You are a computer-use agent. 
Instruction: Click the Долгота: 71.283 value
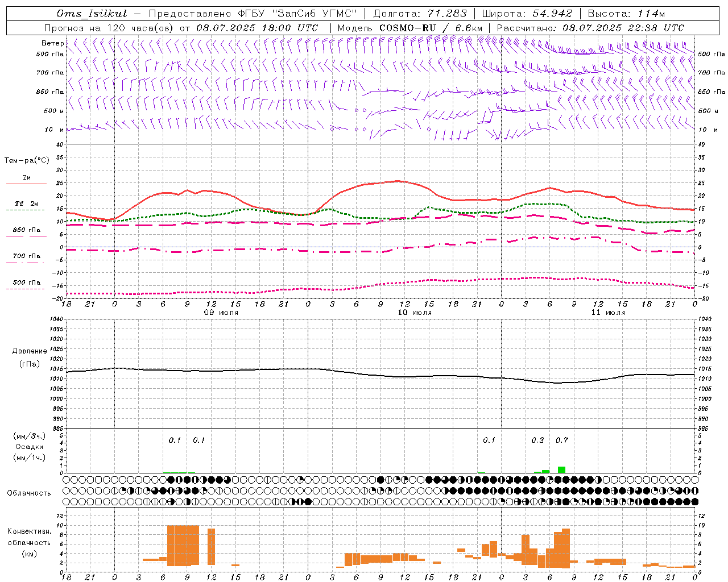420,14
